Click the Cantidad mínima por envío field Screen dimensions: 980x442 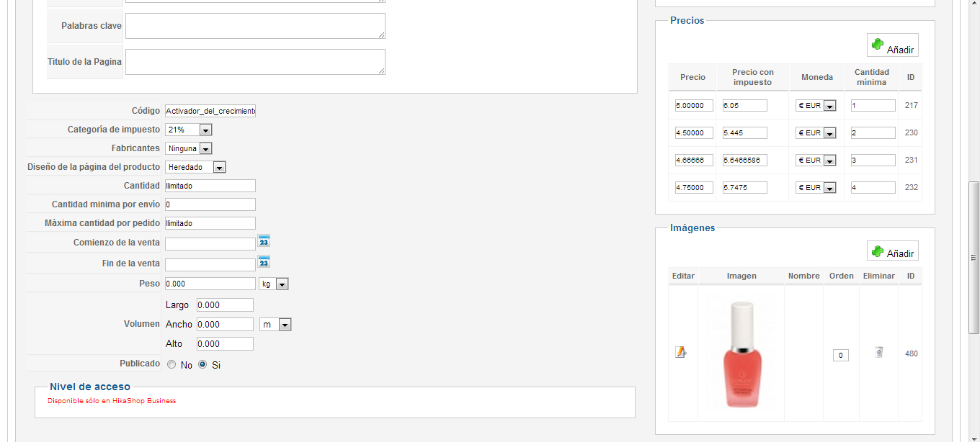click(210, 204)
